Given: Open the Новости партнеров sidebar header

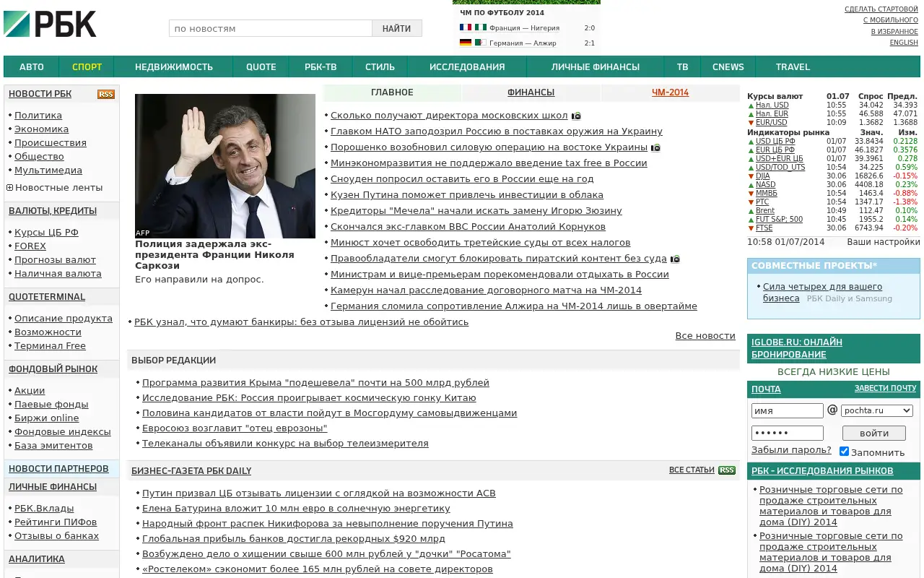Looking at the screenshot, I should click(58, 469).
